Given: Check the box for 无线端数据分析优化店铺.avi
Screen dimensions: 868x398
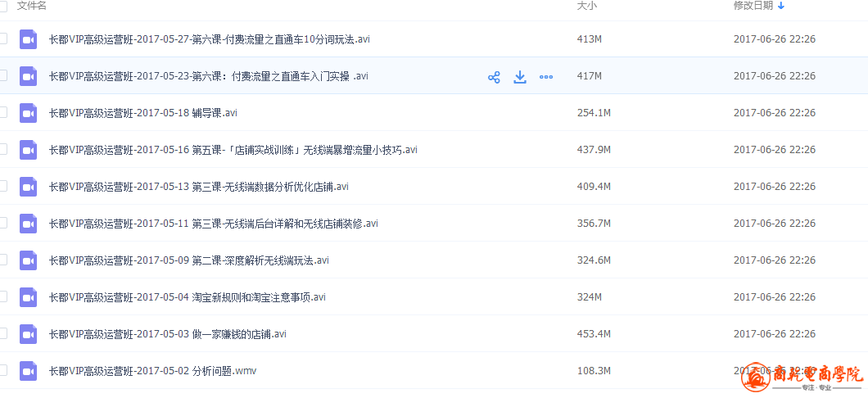Looking at the screenshot, I should (x=2, y=186).
